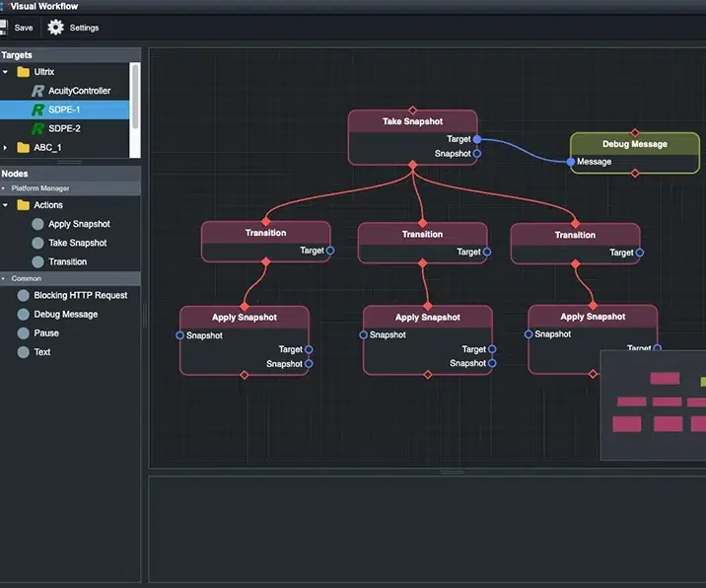Screen dimensions: 706x588
Task: Click the Pause label in Nodes list
Action: tap(46, 333)
